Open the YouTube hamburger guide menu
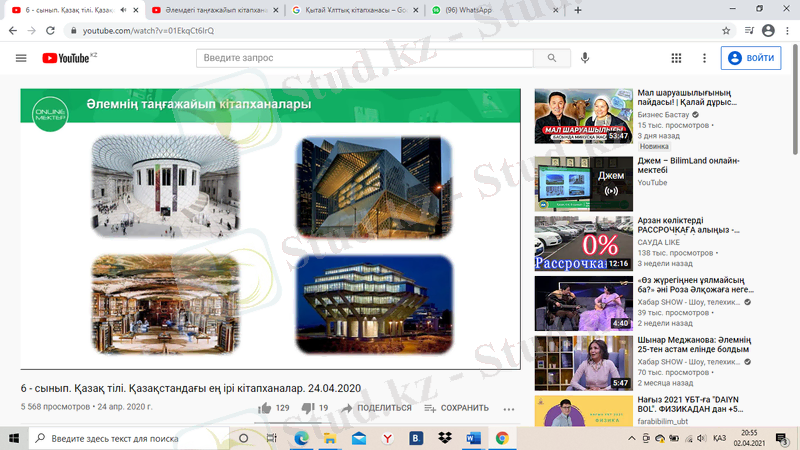The height and width of the screenshot is (450, 800). tap(21, 58)
